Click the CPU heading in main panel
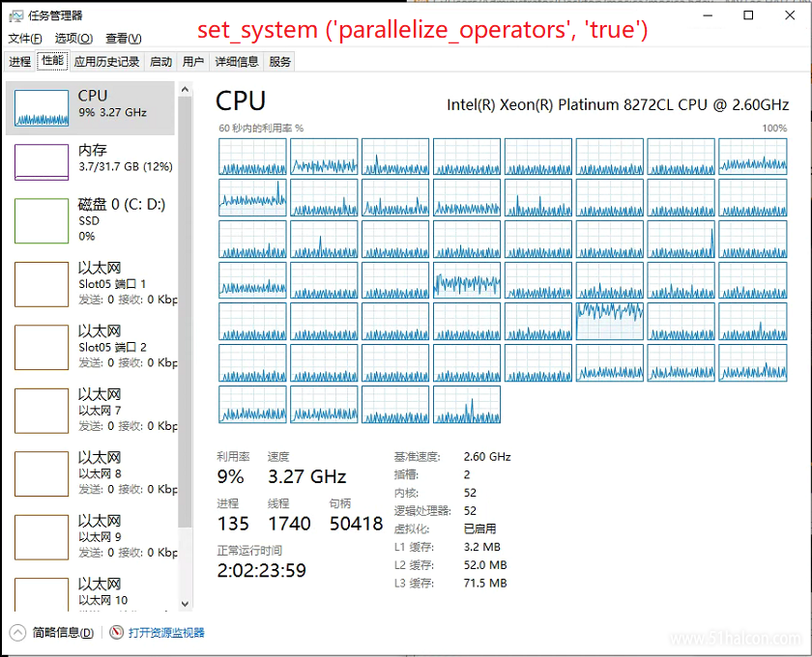 coord(241,100)
